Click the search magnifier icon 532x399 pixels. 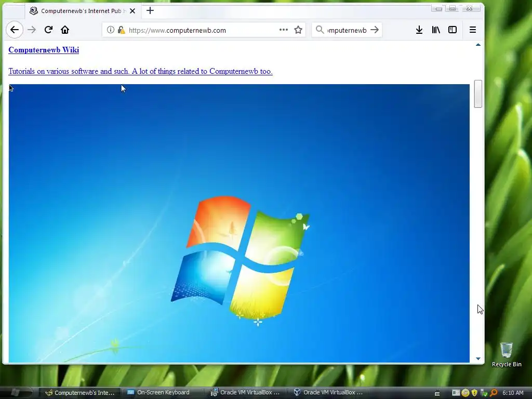320,30
